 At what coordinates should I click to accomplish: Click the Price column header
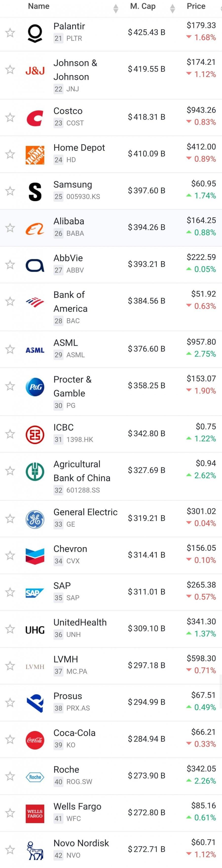coord(196,6)
